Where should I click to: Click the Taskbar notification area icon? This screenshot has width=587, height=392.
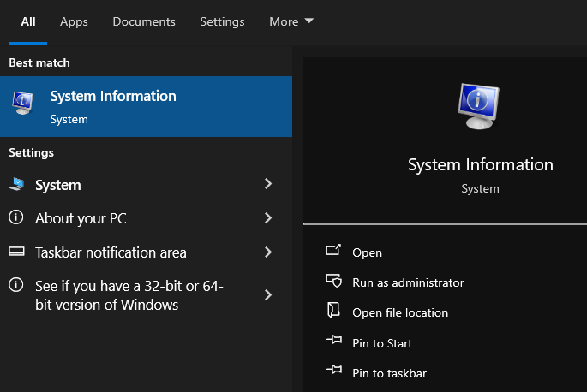coord(16,252)
